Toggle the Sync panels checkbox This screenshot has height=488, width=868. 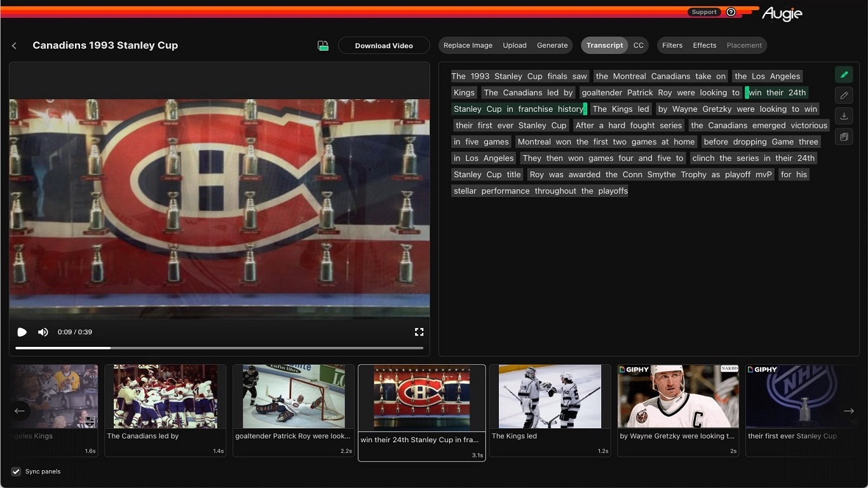point(16,471)
